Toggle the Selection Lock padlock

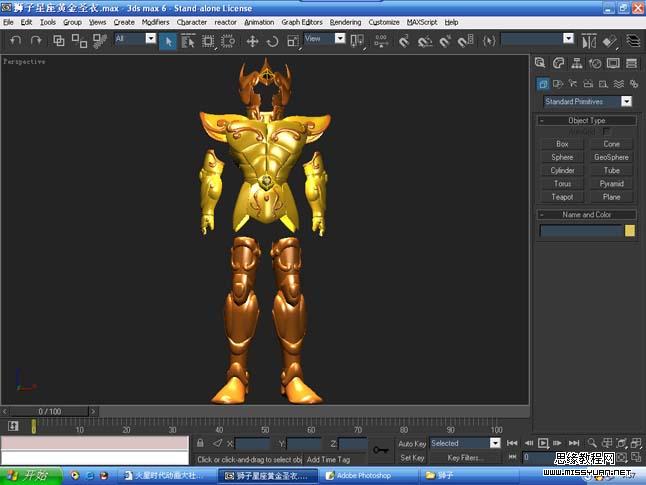click(x=200, y=443)
